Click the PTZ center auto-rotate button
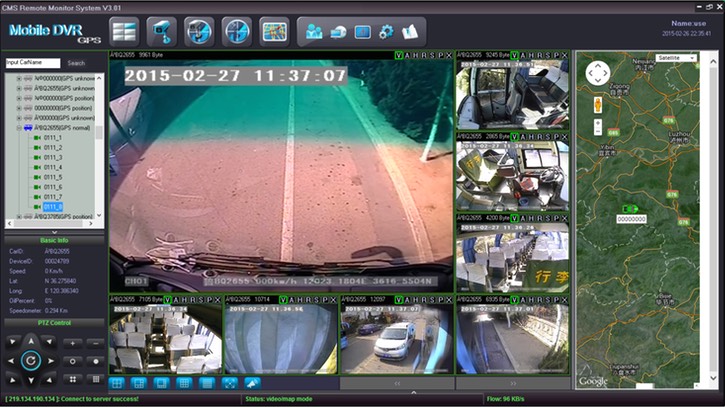The image size is (725, 407). point(30,360)
